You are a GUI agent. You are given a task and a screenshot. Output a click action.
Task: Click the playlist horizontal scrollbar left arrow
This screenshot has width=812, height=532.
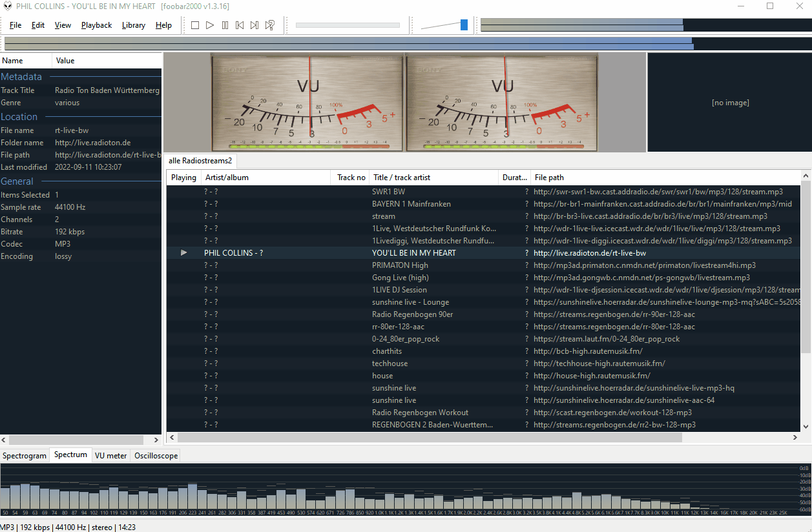click(x=172, y=437)
